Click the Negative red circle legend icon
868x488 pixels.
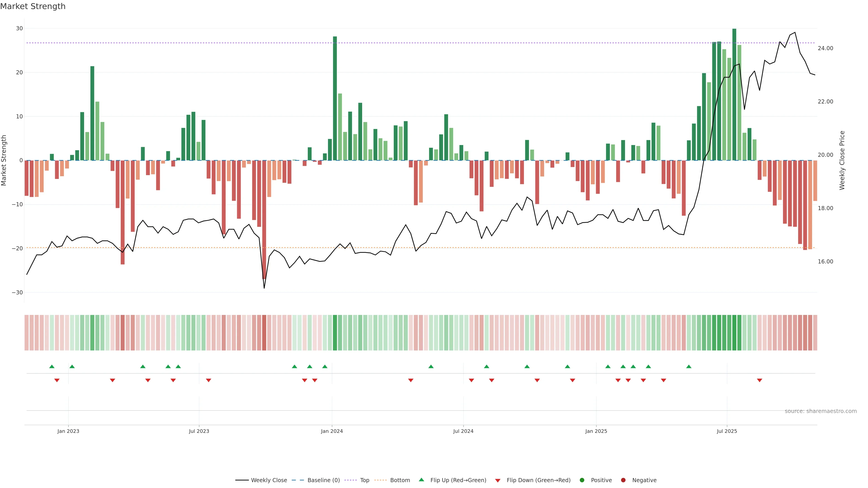[623, 480]
